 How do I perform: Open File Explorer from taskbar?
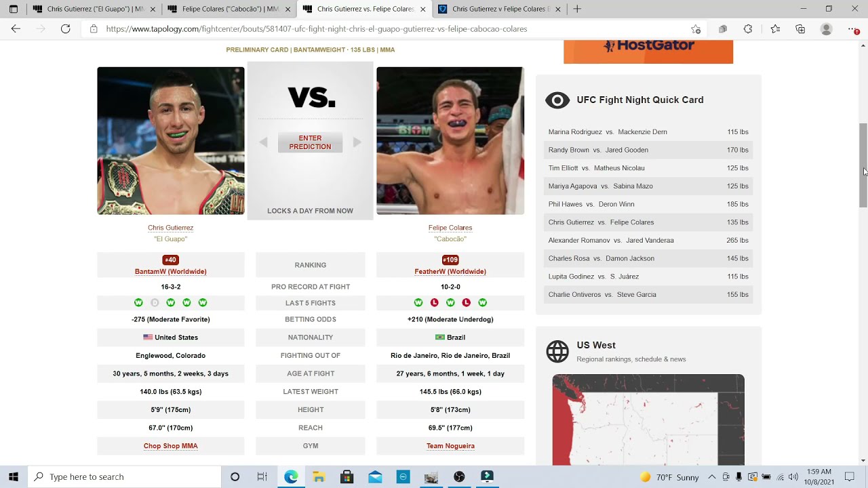[x=319, y=476]
